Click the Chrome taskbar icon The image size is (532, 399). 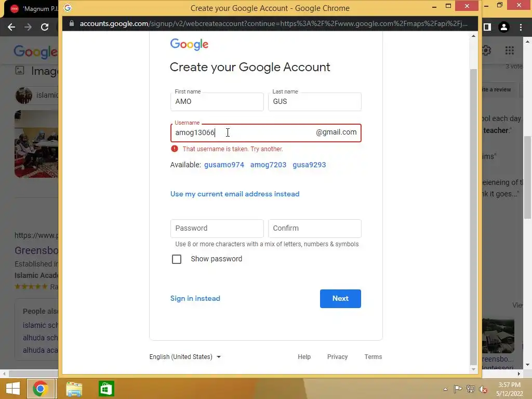[41, 389]
